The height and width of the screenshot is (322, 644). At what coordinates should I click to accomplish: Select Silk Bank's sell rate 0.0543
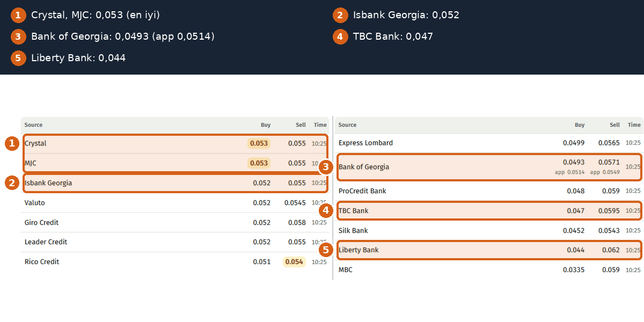[609, 231]
